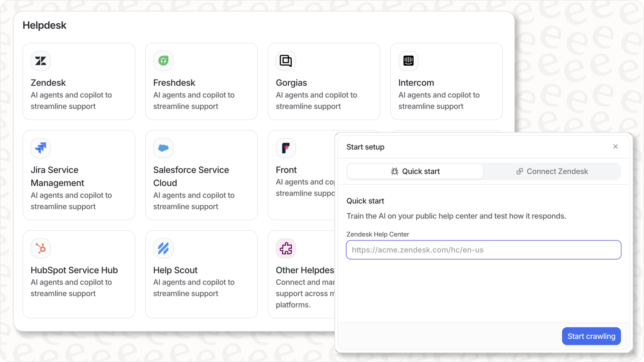Click the Other Helpdesk puzzle icon

tap(286, 248)
